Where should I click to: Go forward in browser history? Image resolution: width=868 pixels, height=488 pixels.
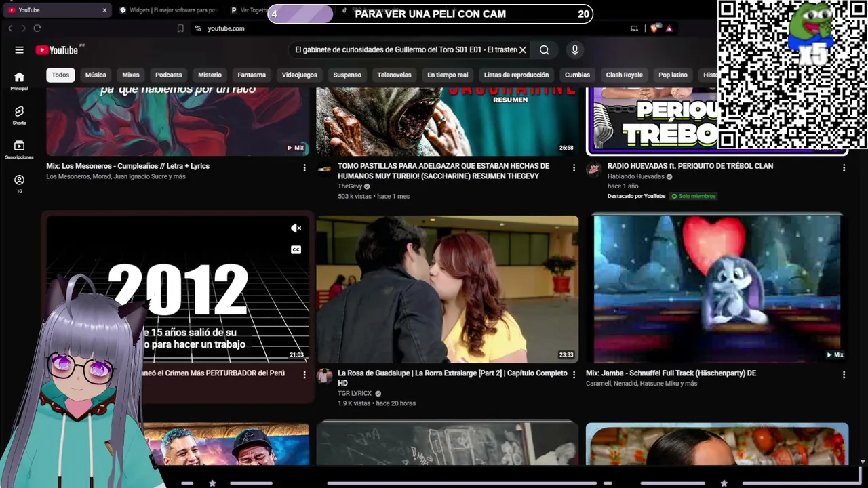point(23,28)
